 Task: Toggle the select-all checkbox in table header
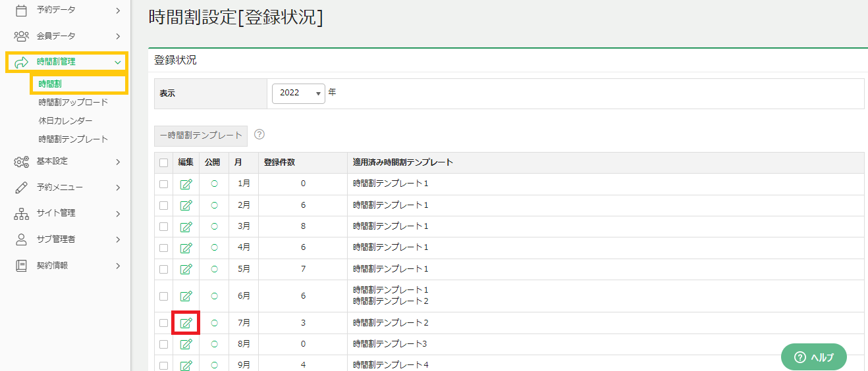(x=164, y=162)
